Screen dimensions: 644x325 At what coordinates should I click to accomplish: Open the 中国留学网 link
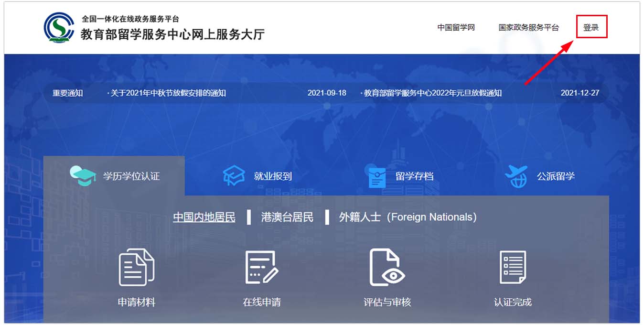click(456, 28)
